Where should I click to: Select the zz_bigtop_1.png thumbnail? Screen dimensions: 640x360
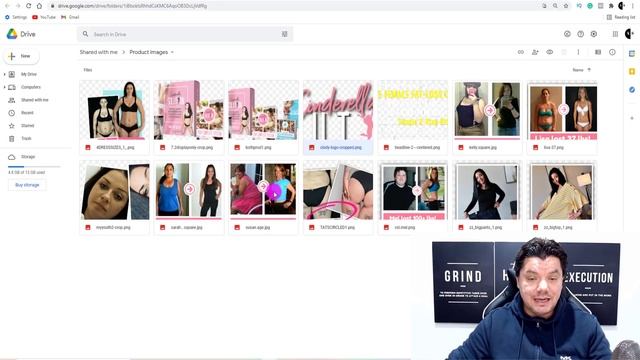tap(562, 198)
